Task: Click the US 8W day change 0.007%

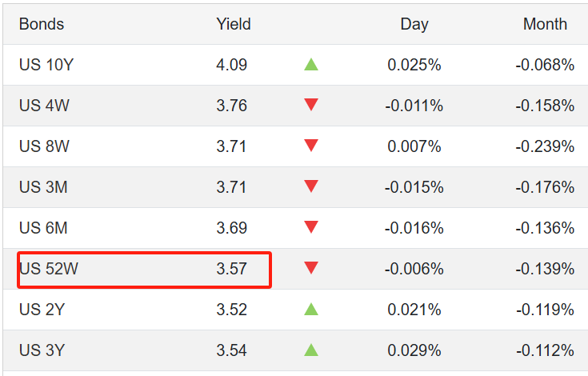Action: [414, 146]
